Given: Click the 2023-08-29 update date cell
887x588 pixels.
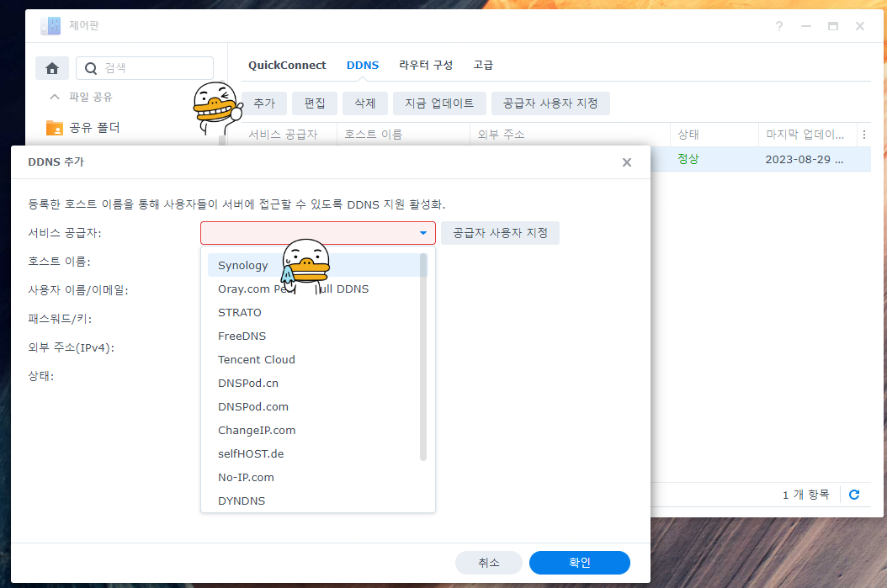Looking at the screenshot, I should click(805, 160).
